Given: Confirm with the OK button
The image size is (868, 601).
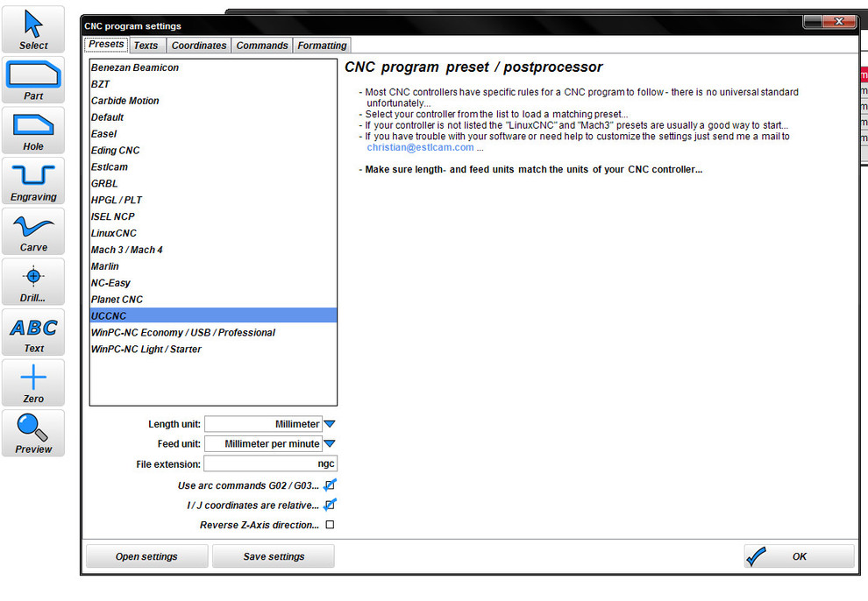Looking at the screenshot, I should 800,556.
